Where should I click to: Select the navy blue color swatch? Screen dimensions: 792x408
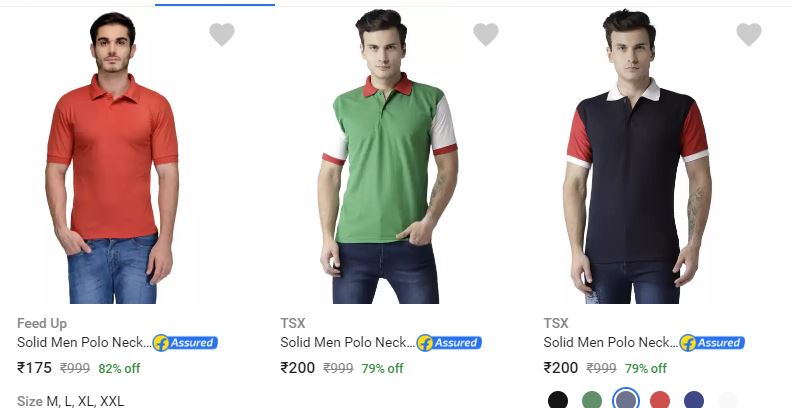[694, 401]
